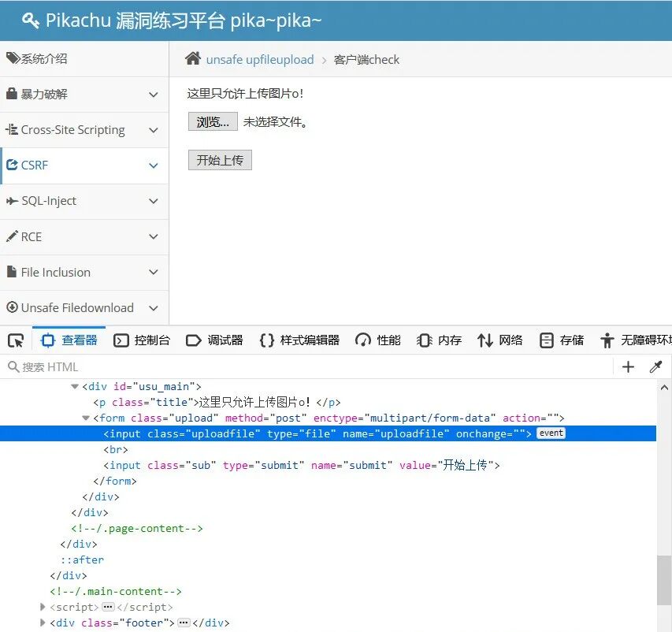The image size is (672, 632).
Task: Click the Unsafe Filedownload download icon
Action: pos(12,307)
